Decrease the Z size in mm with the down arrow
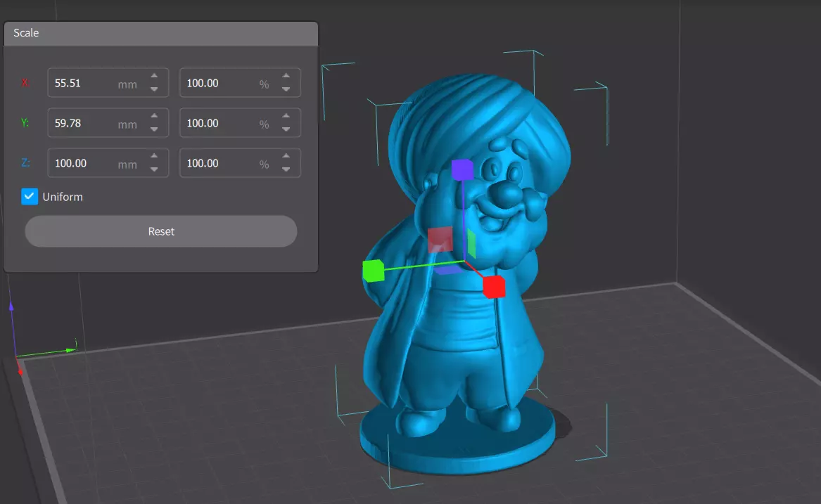The height and width of the screenshot is (504, 821). (154, 169)
